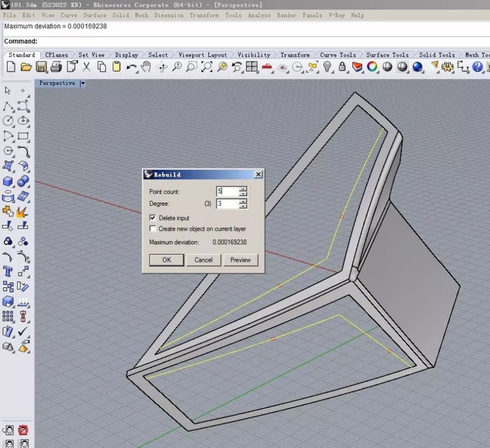Uncheck the Delete input checkbox
Viewport: 490px width, 448px height.
point(153,218)
